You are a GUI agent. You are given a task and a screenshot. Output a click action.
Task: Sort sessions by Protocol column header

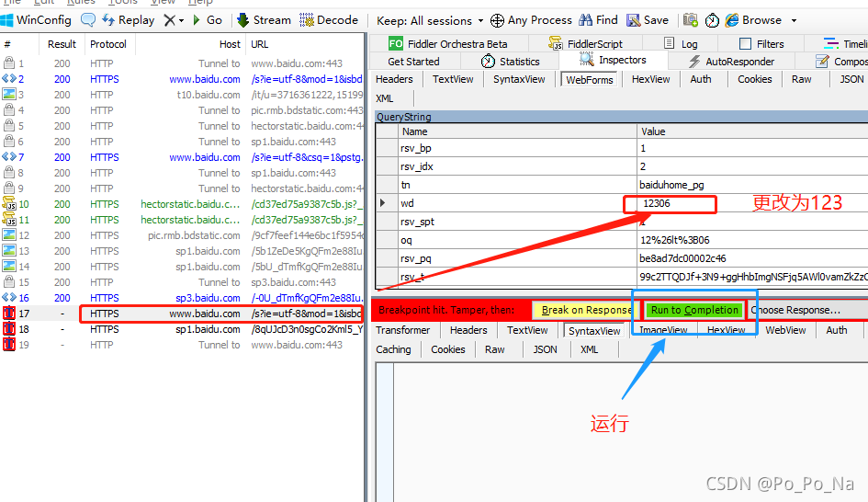tap(108, 44)
